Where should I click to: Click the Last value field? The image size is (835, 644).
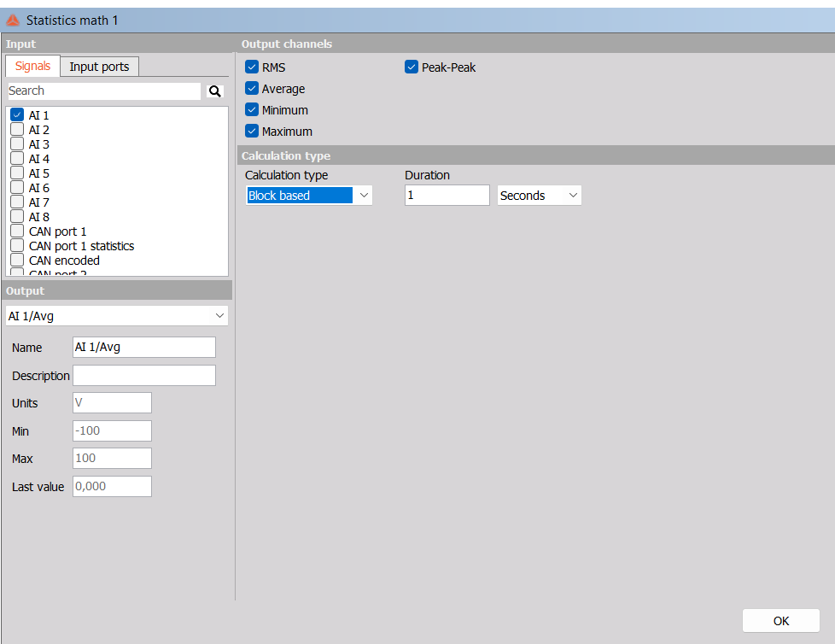coord(113,486)
